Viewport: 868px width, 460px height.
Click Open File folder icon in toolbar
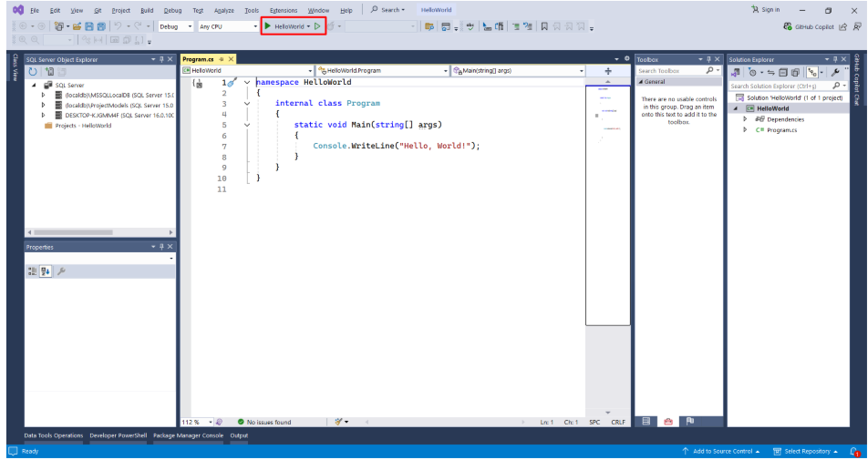[x=77, y=26]
